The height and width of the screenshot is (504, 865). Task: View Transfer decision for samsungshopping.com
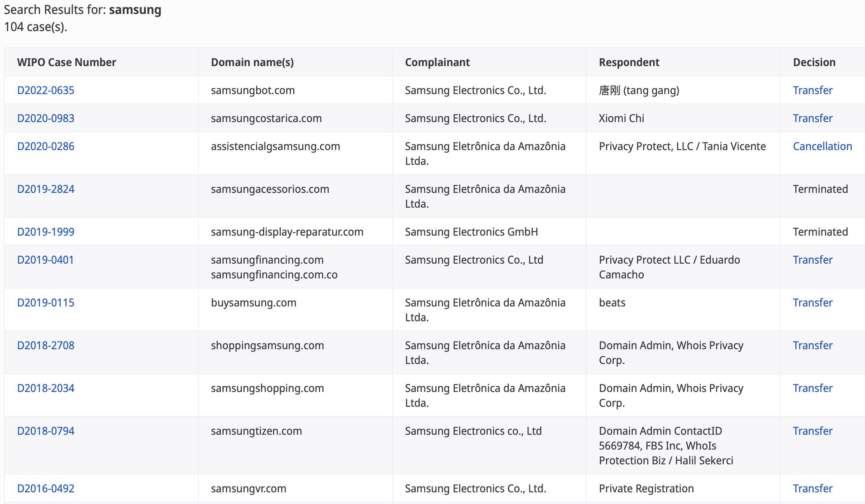(812, 388)
